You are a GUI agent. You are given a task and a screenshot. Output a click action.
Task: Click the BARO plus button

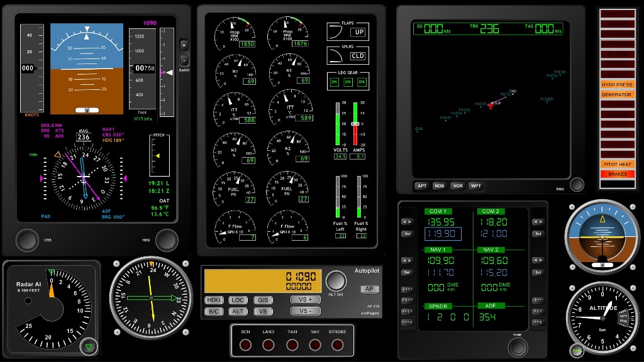point(184,45)
